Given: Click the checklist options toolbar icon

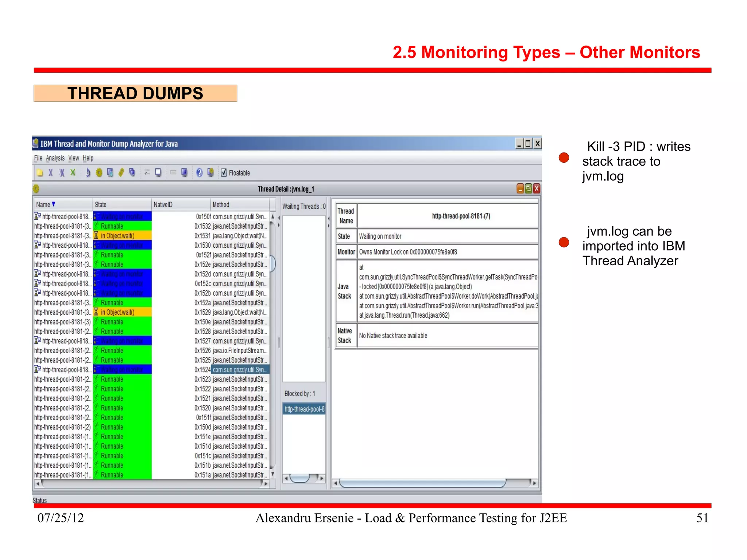Looking at the screenshot, I should pos(147,172).
